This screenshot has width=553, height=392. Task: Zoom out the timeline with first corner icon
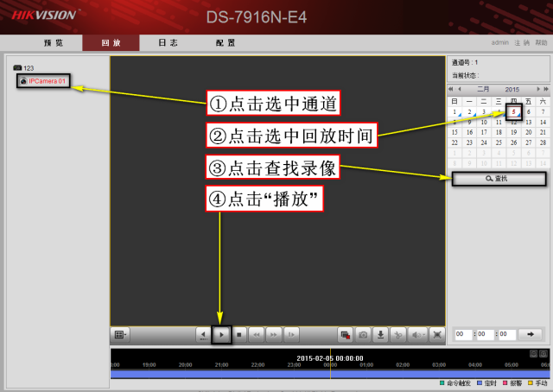pyautogui.click(x=534, y=353)
